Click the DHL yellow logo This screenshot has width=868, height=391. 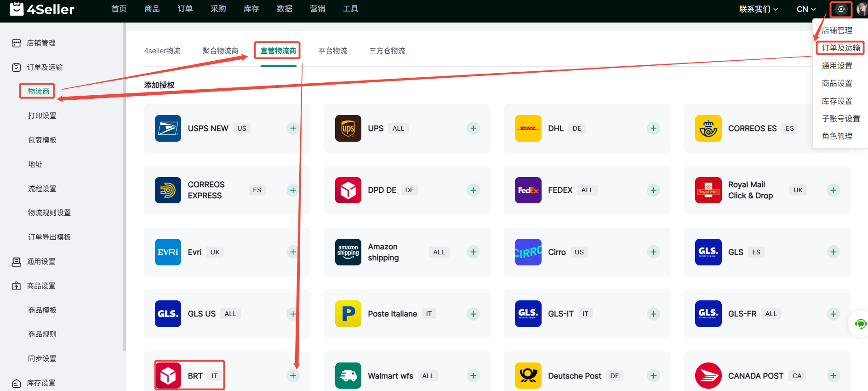528,128
